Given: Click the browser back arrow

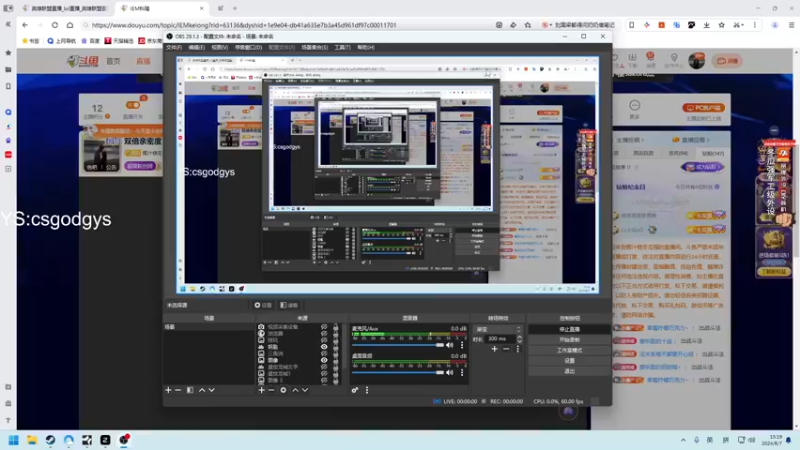Looking at the screenshot, I should (25, 24).
